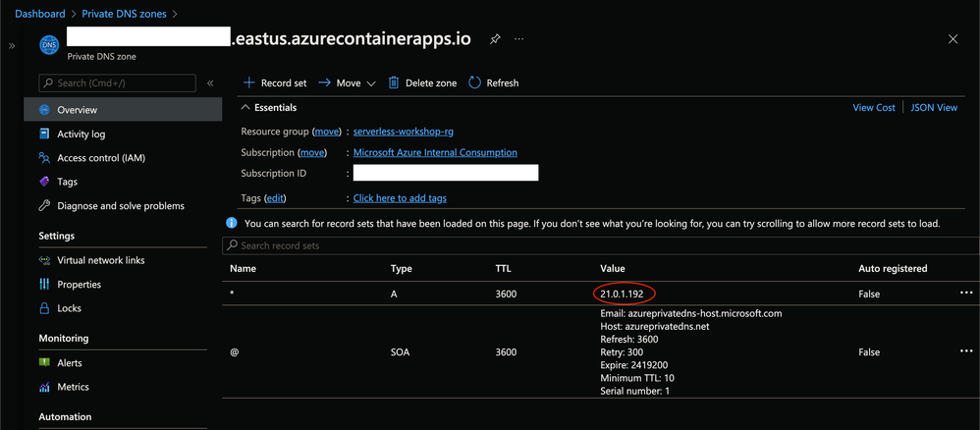Open the more options ellipsis in header
The height and width of the screenshot is (430, 980).
point(518,38)
